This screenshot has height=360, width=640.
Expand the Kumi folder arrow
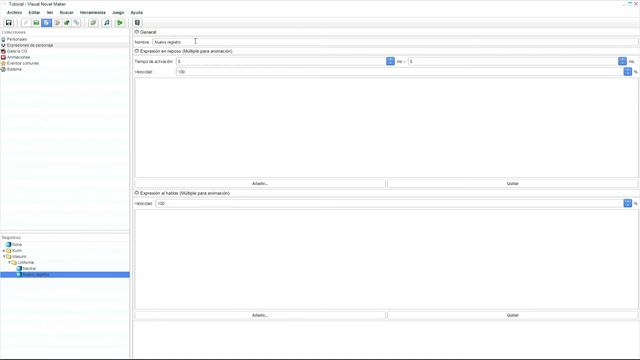(x=4, y=251)
